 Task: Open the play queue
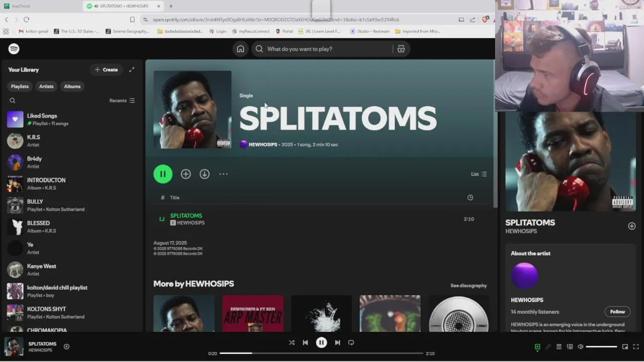point(559,346)
